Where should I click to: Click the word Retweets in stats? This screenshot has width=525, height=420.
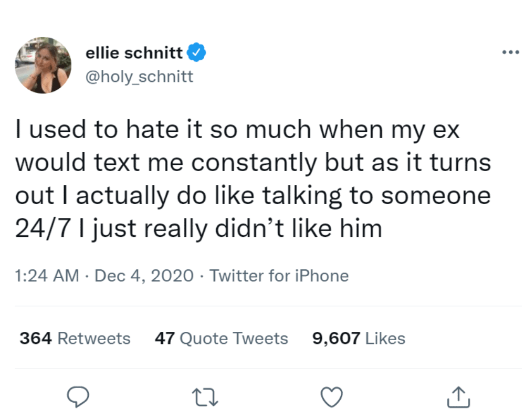tap(93, 339)
